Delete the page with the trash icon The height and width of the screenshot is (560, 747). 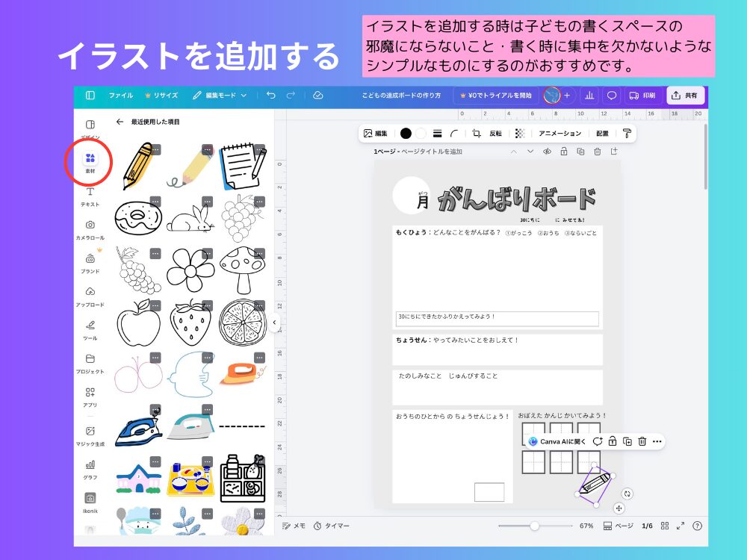[x=597, y=151]
